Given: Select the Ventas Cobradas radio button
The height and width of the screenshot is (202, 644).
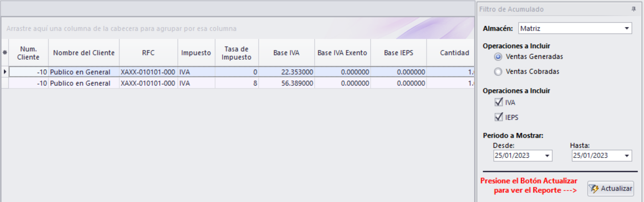Looking at the screenshot, I should pyautogui.click(x=498, y=71).
